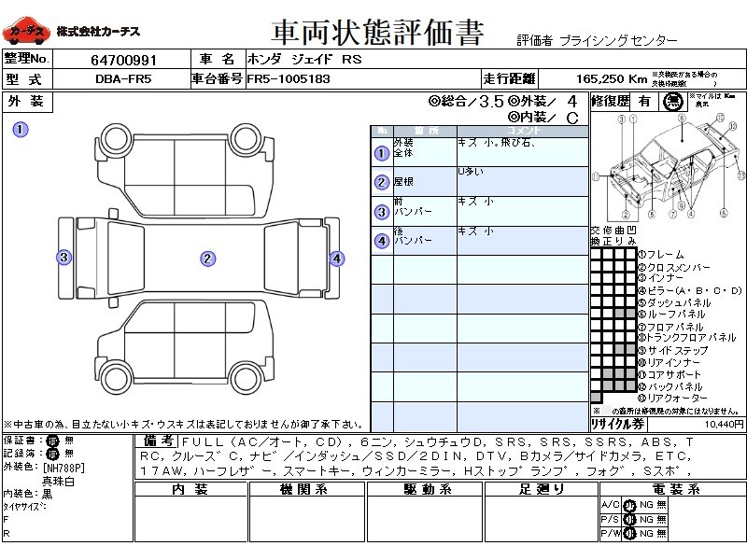The width and height of the screenshot is (747, 560).
Task: Click the 車両状態評価書 title
Action: 377,33
